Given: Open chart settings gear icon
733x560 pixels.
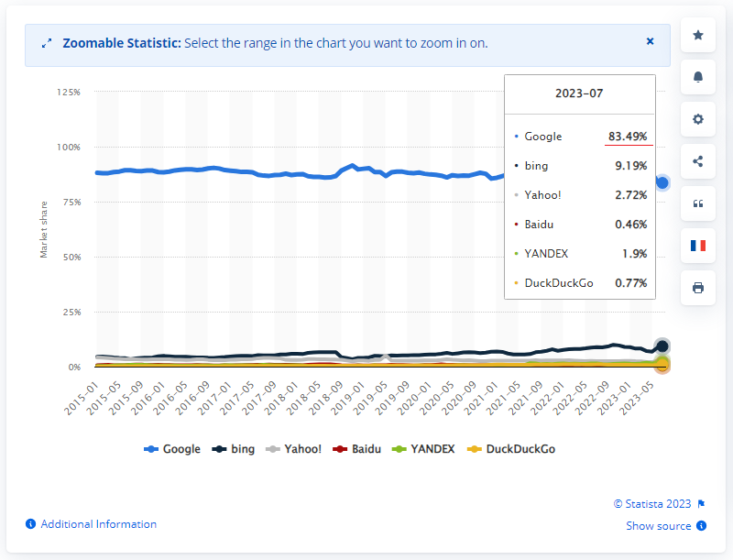Looking at the screenshot, I should pos(698,119).
